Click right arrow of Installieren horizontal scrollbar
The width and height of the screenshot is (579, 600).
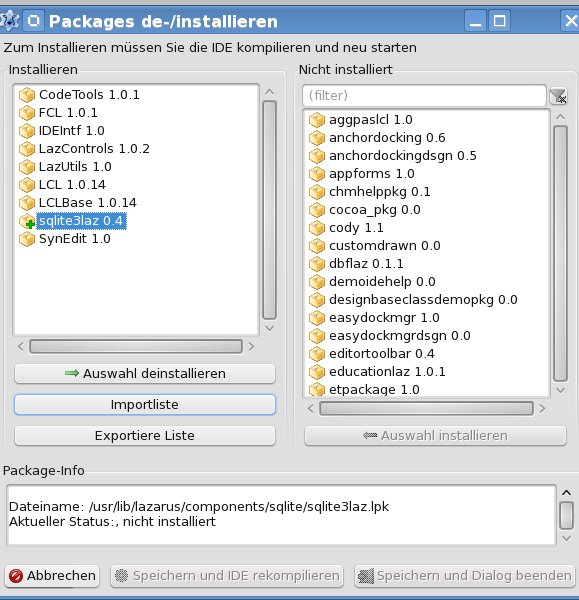tap(251, 347)
